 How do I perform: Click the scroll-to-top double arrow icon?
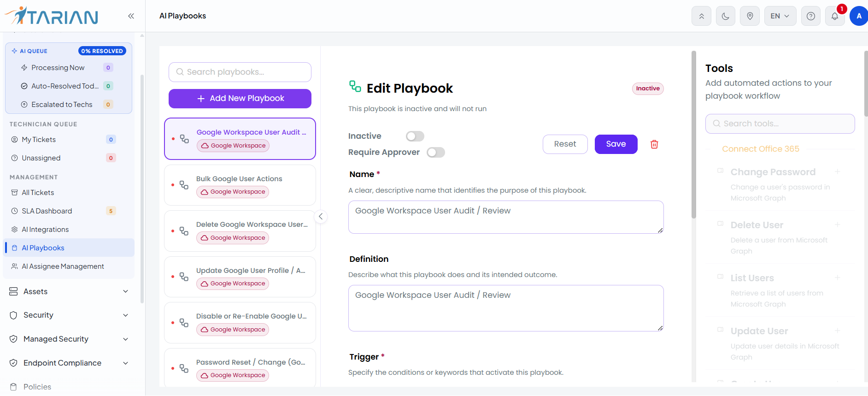click(701, 16)
